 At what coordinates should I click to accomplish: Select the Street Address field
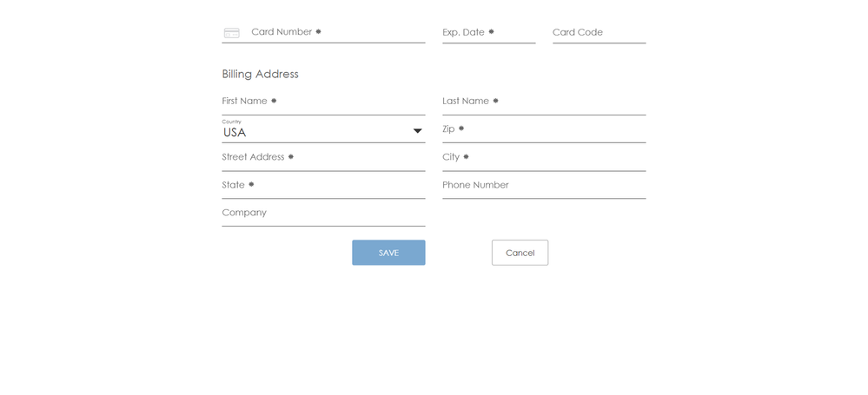[323, 157]
